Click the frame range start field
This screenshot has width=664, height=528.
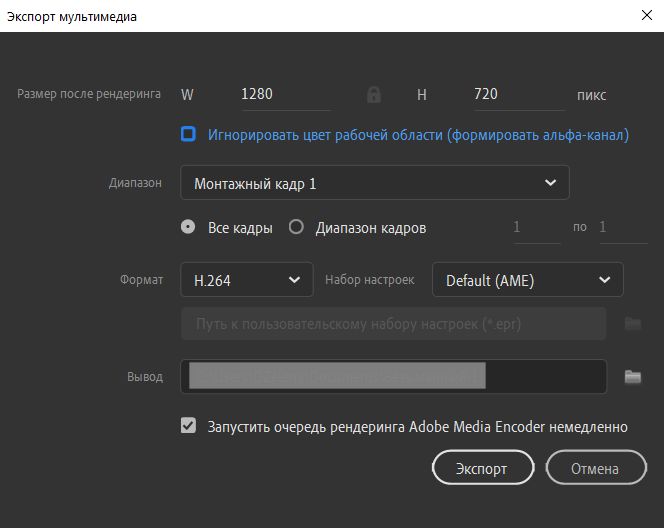coord(535,228)
